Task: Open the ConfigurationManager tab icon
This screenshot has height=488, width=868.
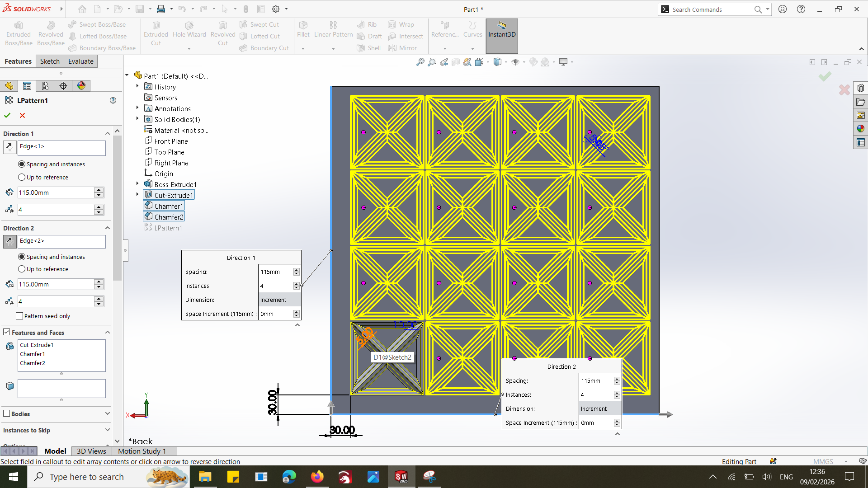Action: click(x=45, y=86)
